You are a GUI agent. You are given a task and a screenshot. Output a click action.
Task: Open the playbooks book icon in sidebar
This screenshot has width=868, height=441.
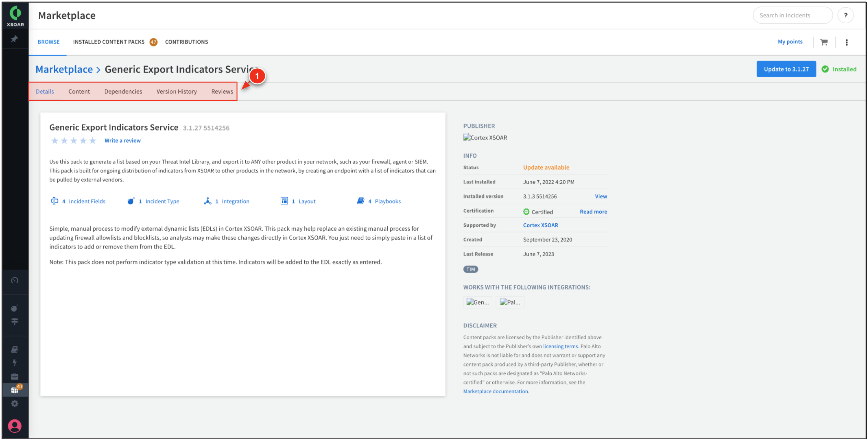14,349
